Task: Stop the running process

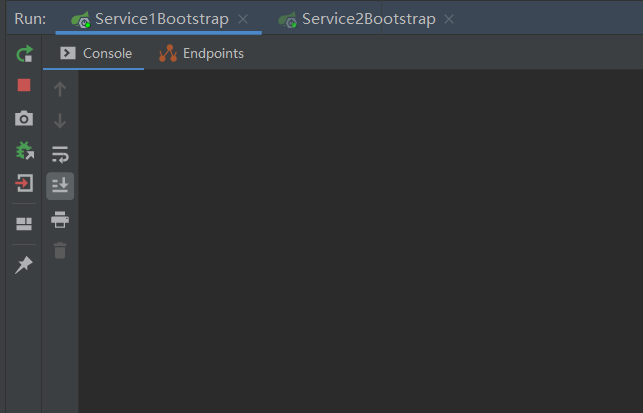Action: coord(24,86)
